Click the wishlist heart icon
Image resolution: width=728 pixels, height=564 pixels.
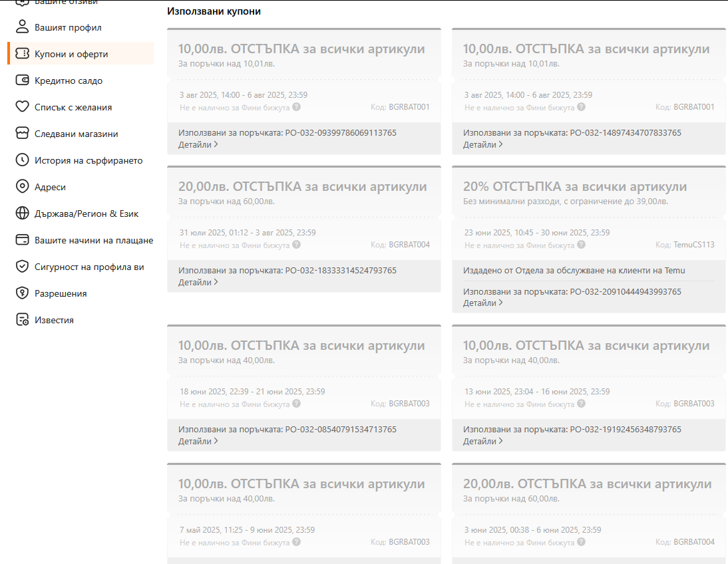pos(23,107)
